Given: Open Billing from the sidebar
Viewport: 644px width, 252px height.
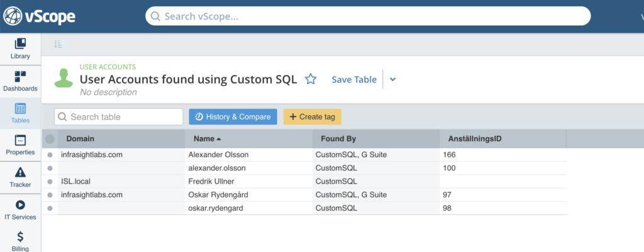Looking at the screenshot, I should pos(20,241).
